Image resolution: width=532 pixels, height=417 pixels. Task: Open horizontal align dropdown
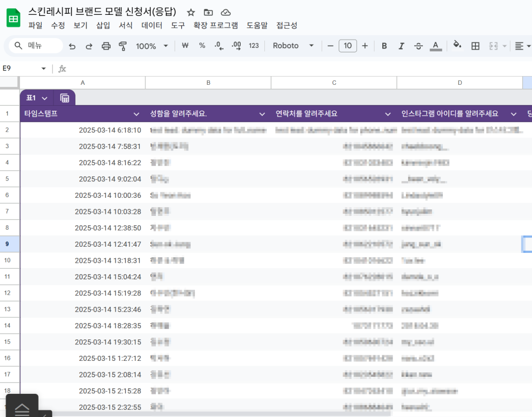[523, 46]
